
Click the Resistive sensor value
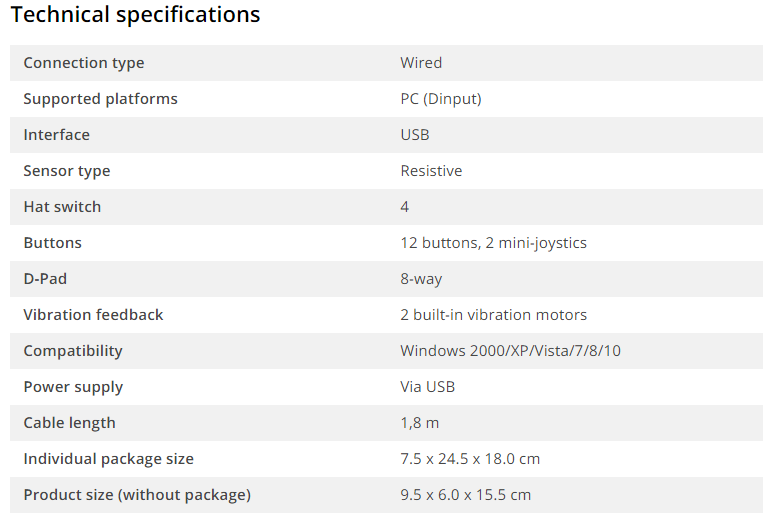431,171
